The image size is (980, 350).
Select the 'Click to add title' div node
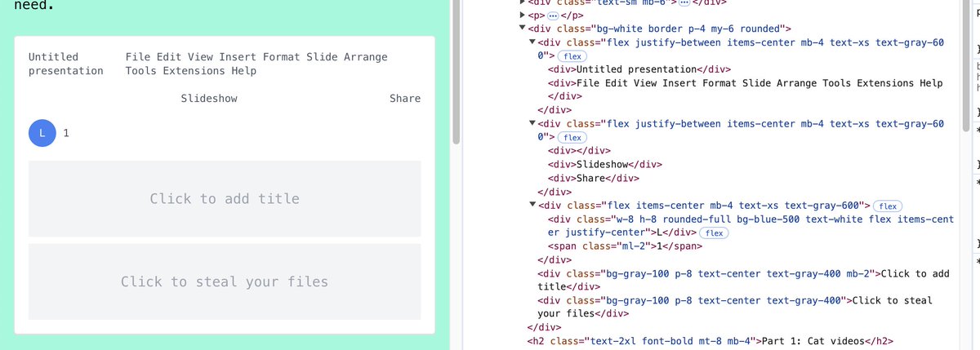click(x=743, y=280)
